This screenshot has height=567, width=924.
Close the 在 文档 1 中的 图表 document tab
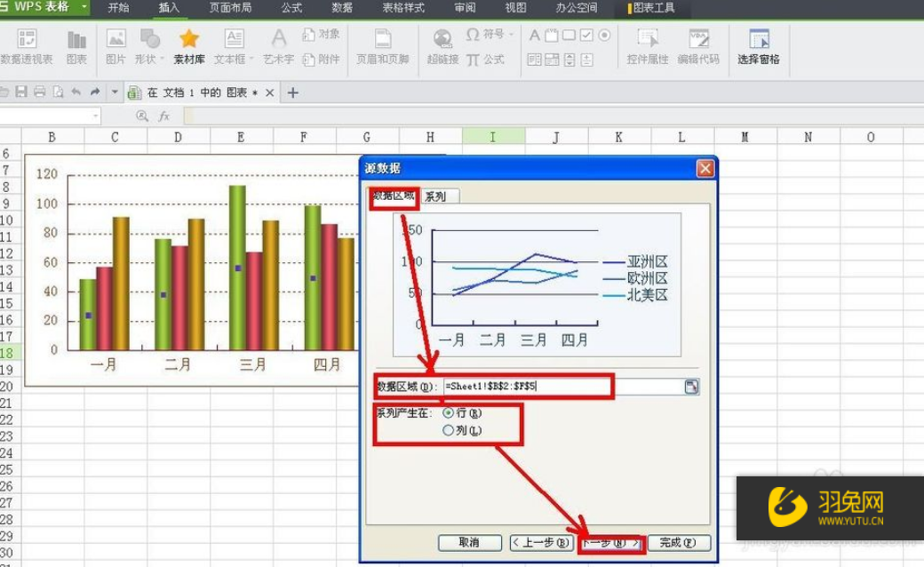pos(269,92)
